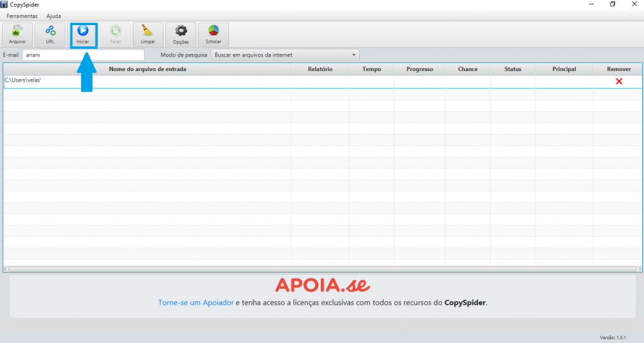Viewport: 644px width, 343px height.
Task: Add a file with the Arquivo button
Action: 17,35
